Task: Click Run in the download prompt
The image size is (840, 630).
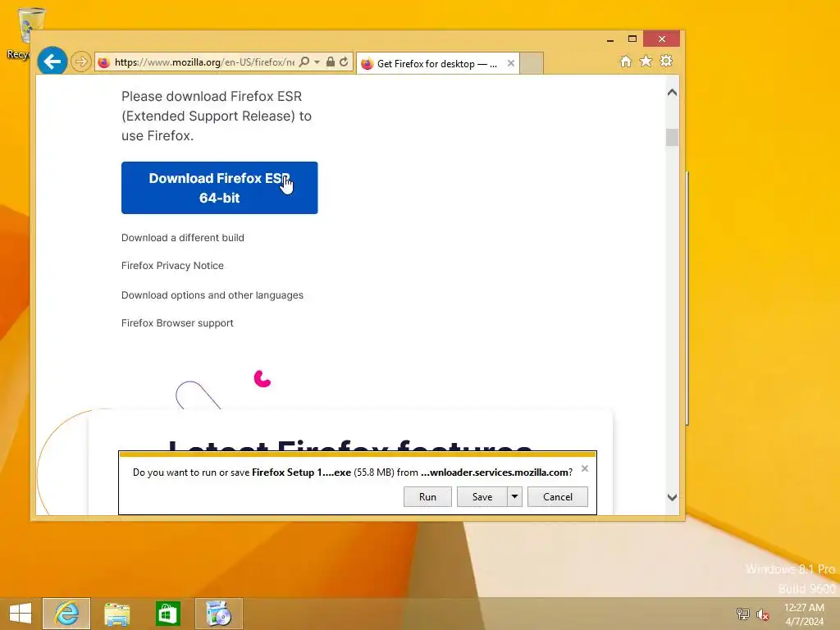Action: point(427,496)
